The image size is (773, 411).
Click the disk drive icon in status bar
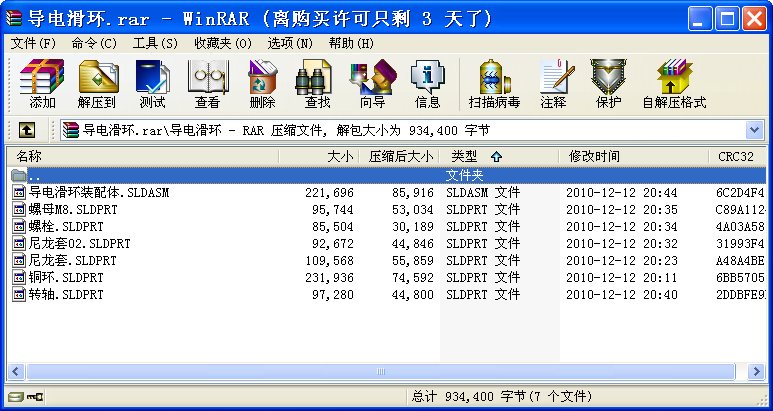coord(16,396)
